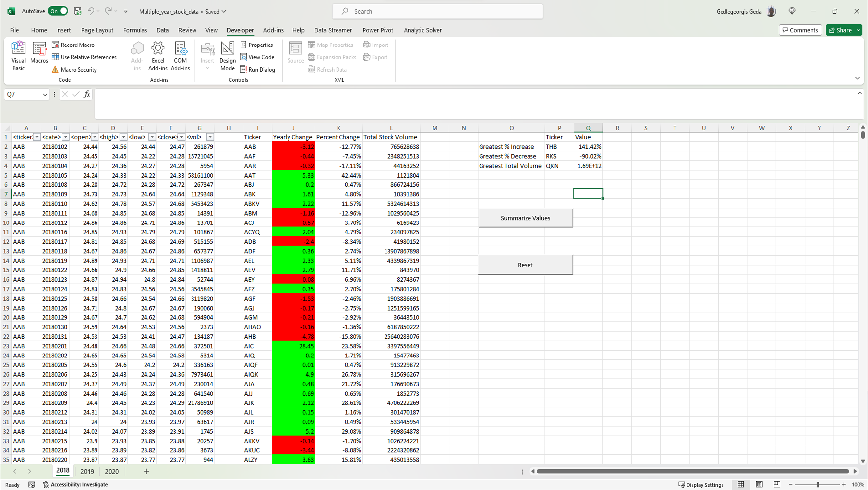Toggle Design Mode
The height and width of the screenshot is (490, 868).
point(227,55)
